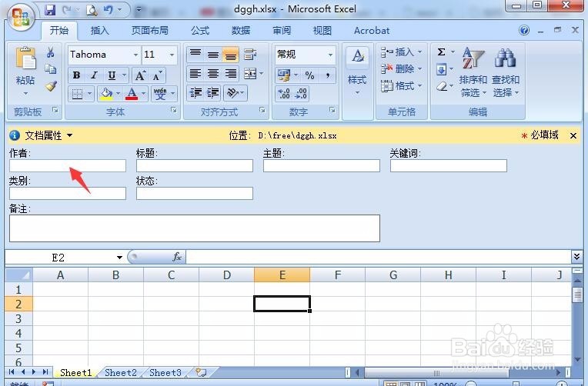588x386 pixels.
Task: Click the 备注 comments text box
Action: click(195, 228)
